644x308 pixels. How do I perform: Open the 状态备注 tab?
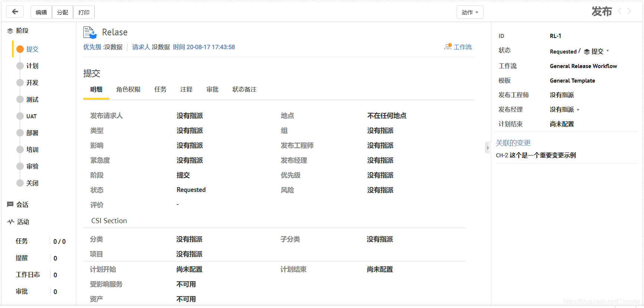(245, 89)
